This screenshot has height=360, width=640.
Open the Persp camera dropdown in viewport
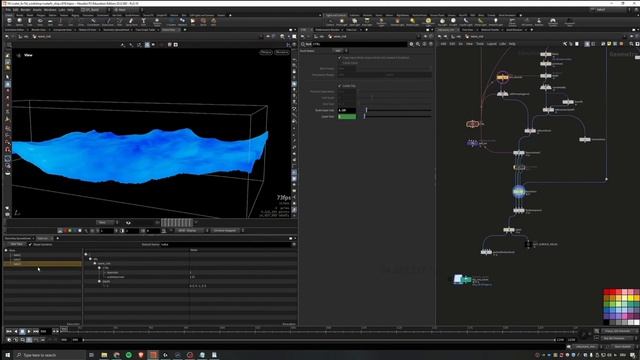266,52
